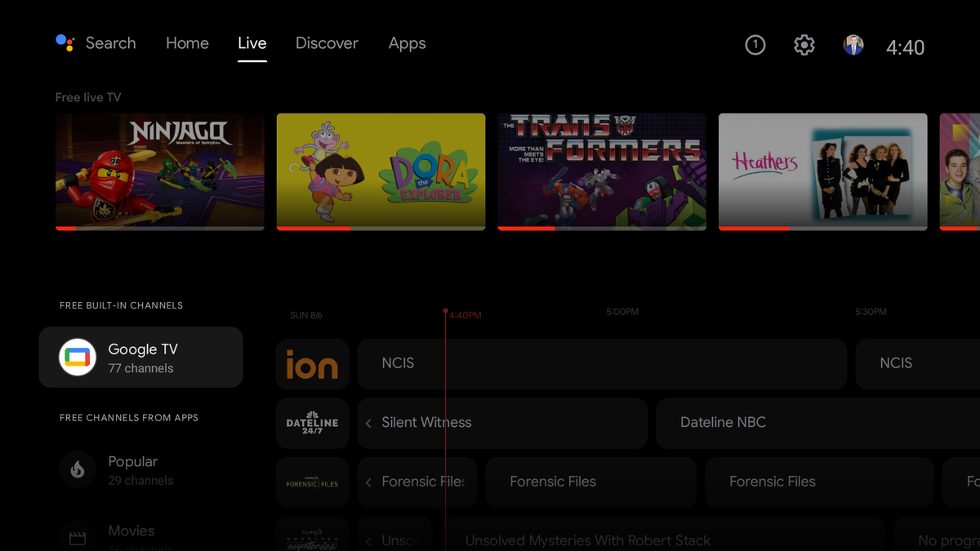Click the 4:40PM current time marker

[465, 315]
